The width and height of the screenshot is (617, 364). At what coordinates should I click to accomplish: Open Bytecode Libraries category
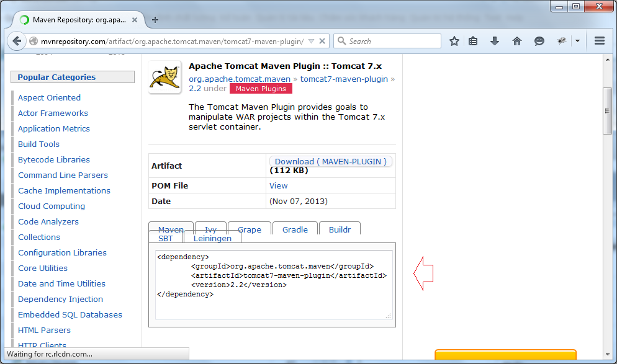(x=54, y=159)
